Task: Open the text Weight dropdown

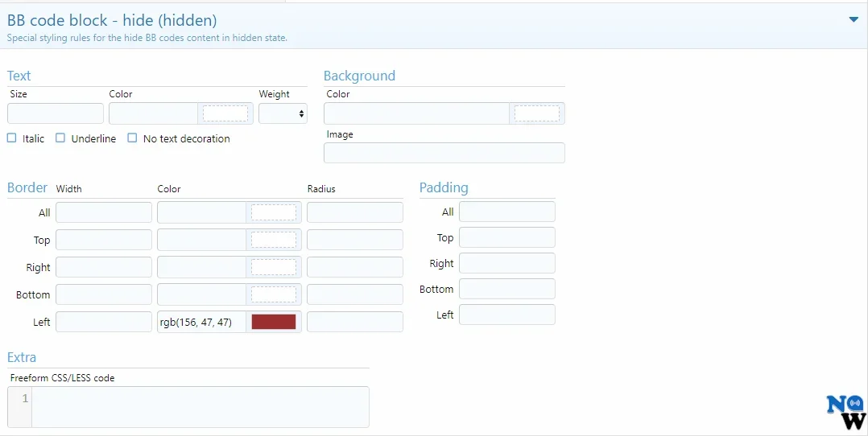Action: (x=283, y=113)
